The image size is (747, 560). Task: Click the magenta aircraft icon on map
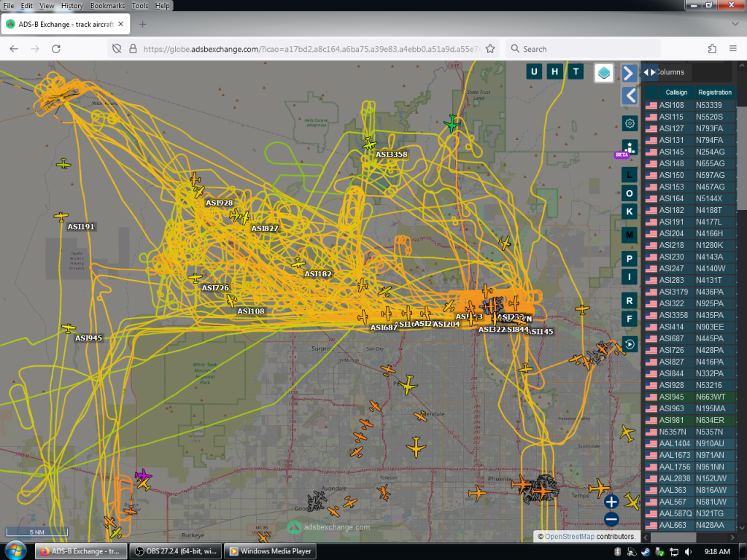tap(142, 475)
